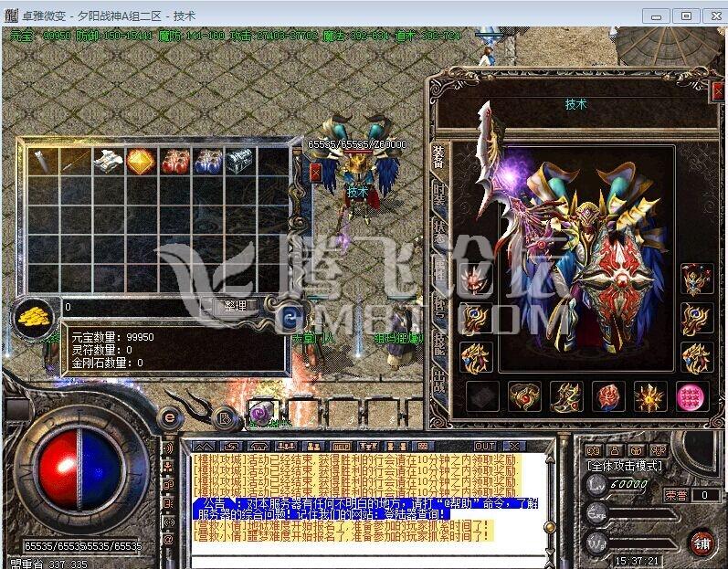728x569 pixels.
Task: Select the gold gem item in the bag
Action: [142, 162]
